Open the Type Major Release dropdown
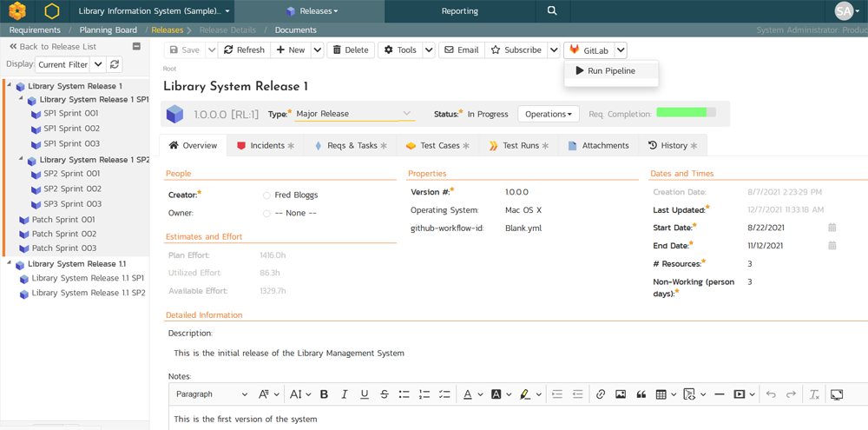868x430 pixels. (x=406, y=114)
